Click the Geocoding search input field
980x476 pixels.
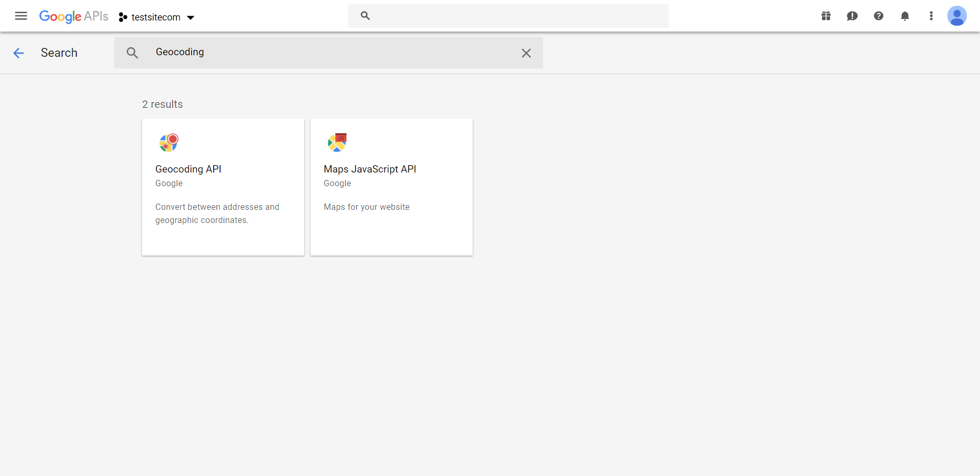[x=328, y=52]
